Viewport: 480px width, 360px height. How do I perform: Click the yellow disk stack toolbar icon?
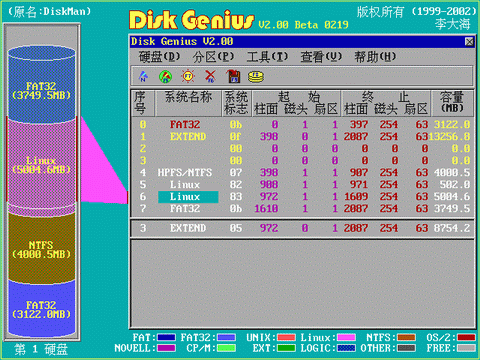[256, 77]
